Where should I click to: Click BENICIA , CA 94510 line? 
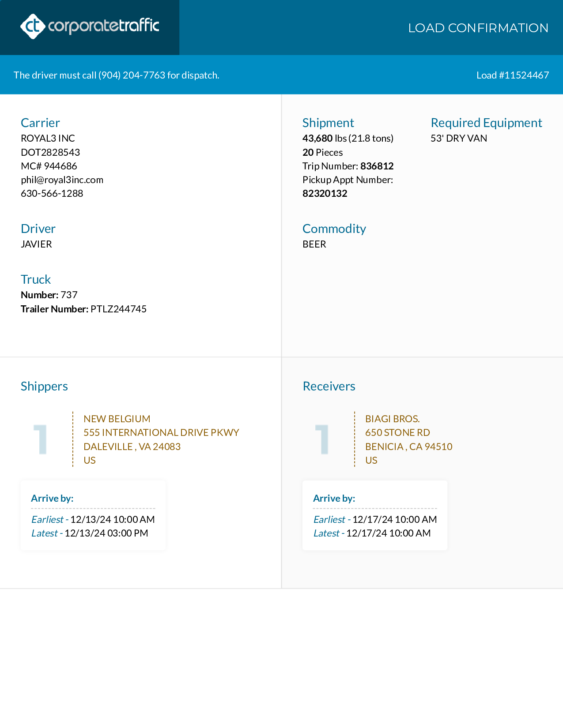click(x=409, y=447)
